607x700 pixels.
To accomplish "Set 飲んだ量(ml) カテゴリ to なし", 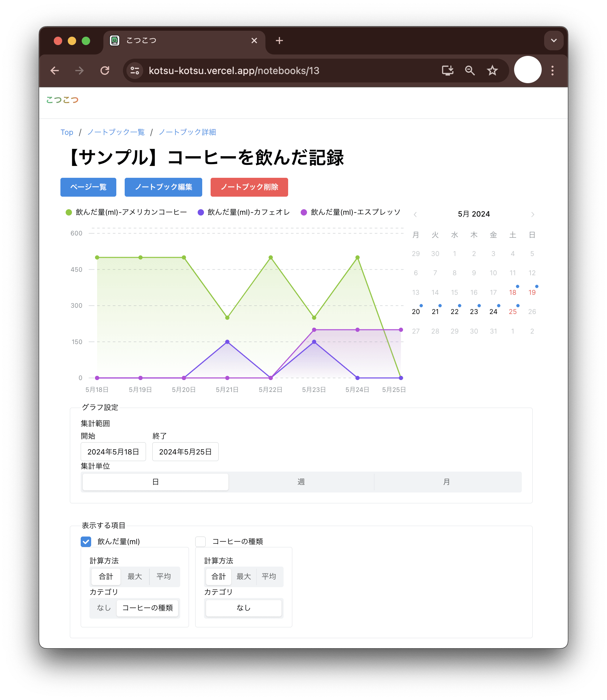I will point(104,608).
